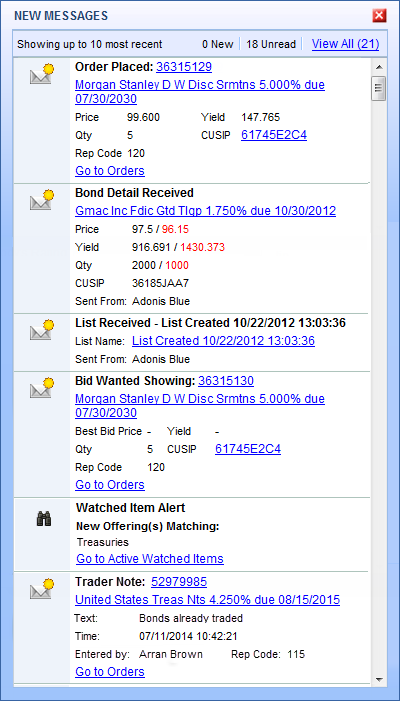
Task: Open order number 36315129 link
Action: click(x=184, y=67)
